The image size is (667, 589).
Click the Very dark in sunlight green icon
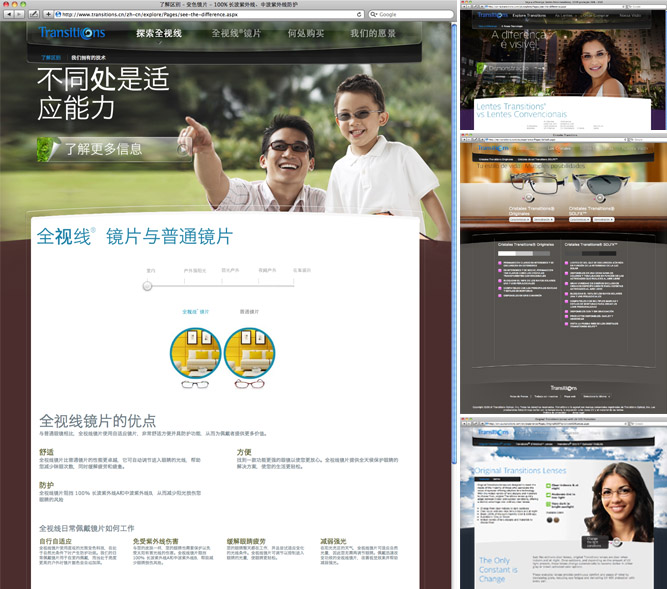click(x=548, y=504)
